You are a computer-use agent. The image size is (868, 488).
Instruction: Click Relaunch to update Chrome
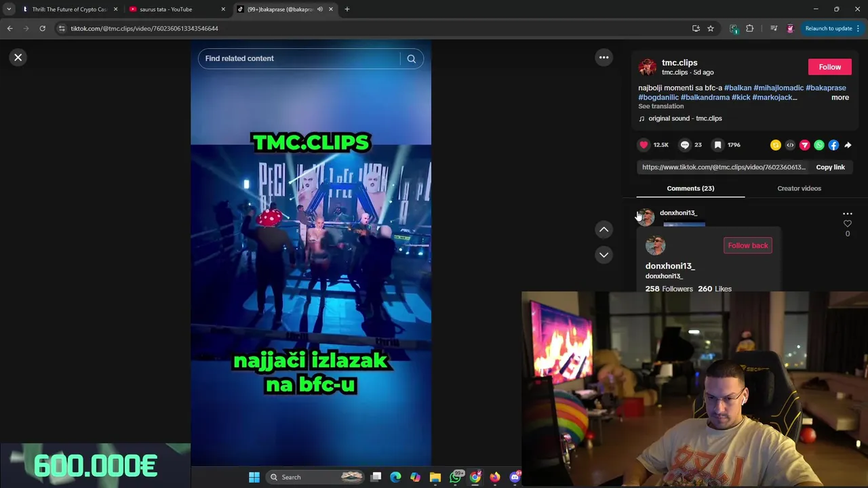point(833,28)
